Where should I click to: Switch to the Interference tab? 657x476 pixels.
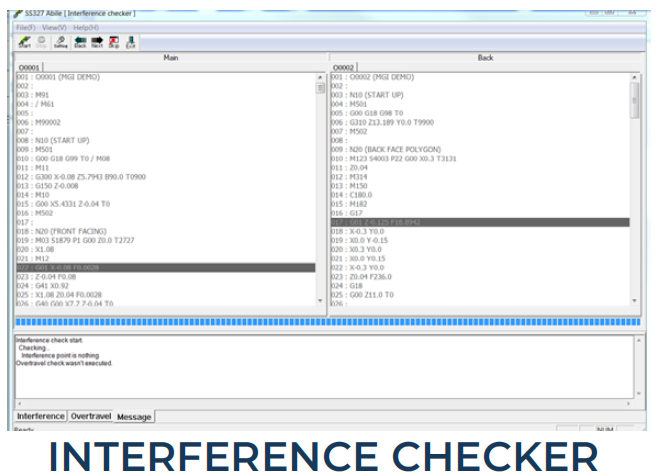click(41, 415)
